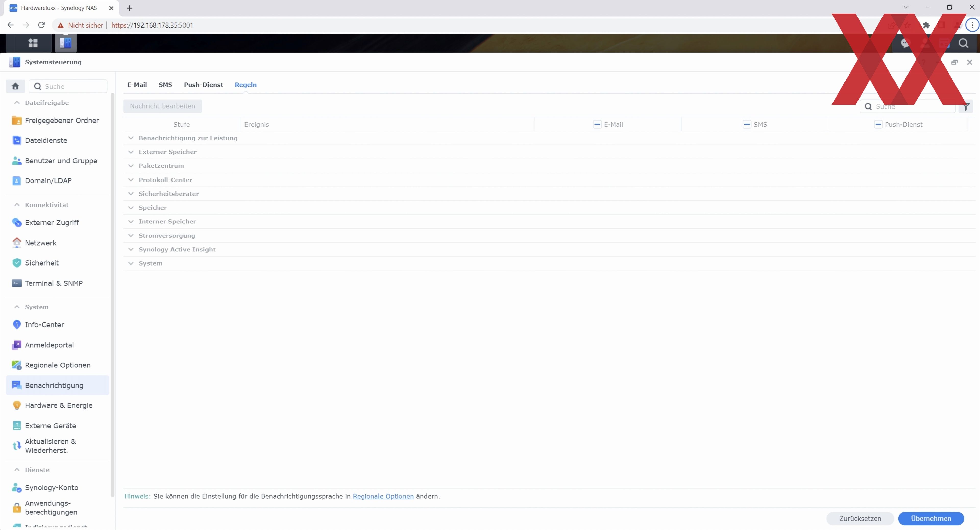980x530 pixels.
Task: Collapse the Dateifreigabe sidebar section
Action: tap(17, 103)
